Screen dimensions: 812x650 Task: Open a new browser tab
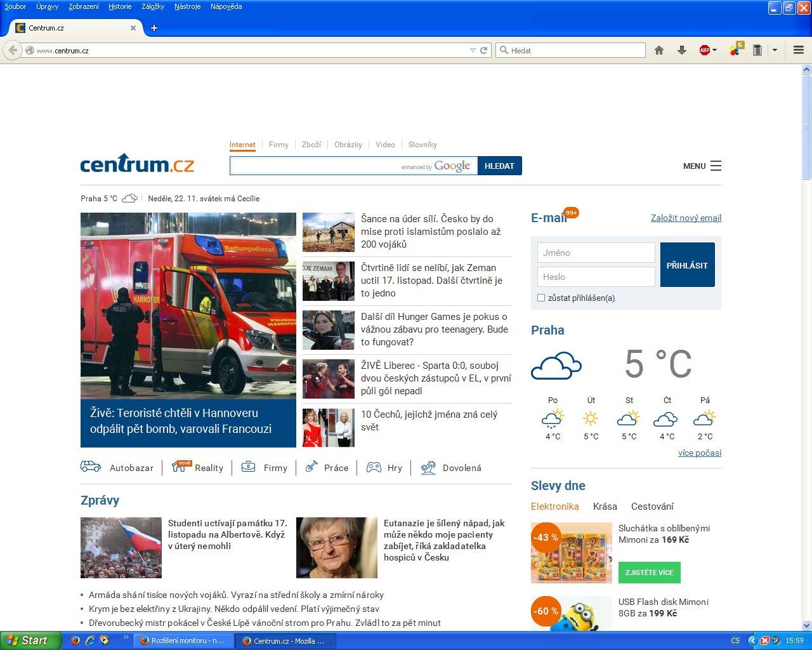click(154, 28)
